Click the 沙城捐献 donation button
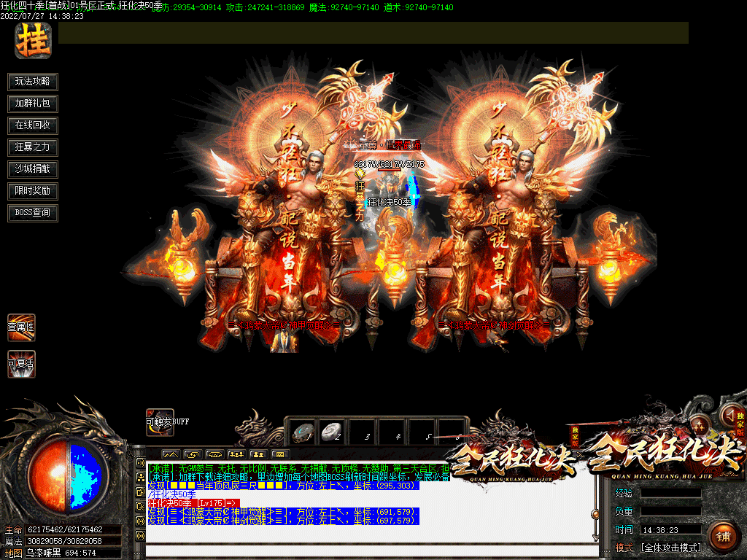The image size is (747, 560). click(x=33, y=169)
